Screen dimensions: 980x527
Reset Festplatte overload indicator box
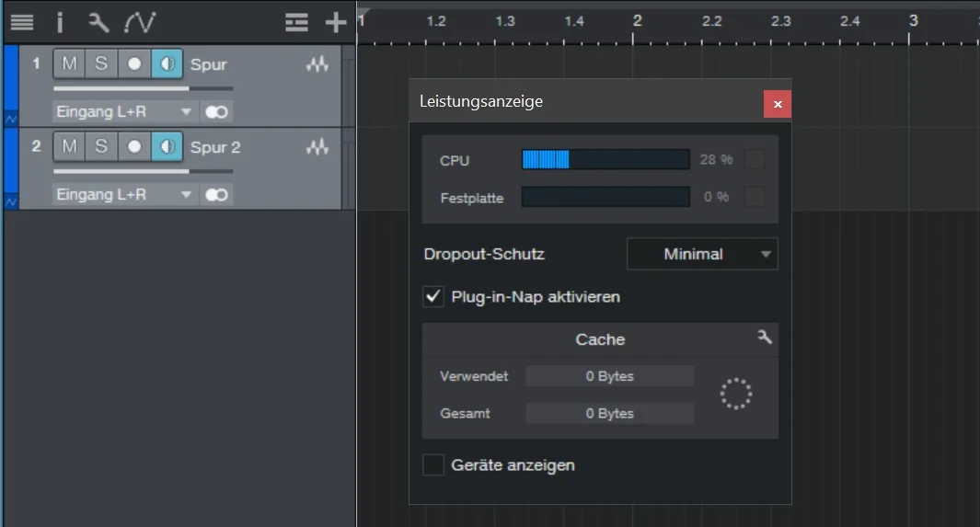(x=755, y=197)
